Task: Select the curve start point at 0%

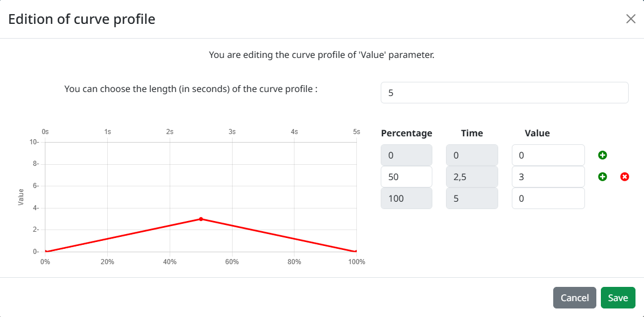Action: [x=45, y=251]
